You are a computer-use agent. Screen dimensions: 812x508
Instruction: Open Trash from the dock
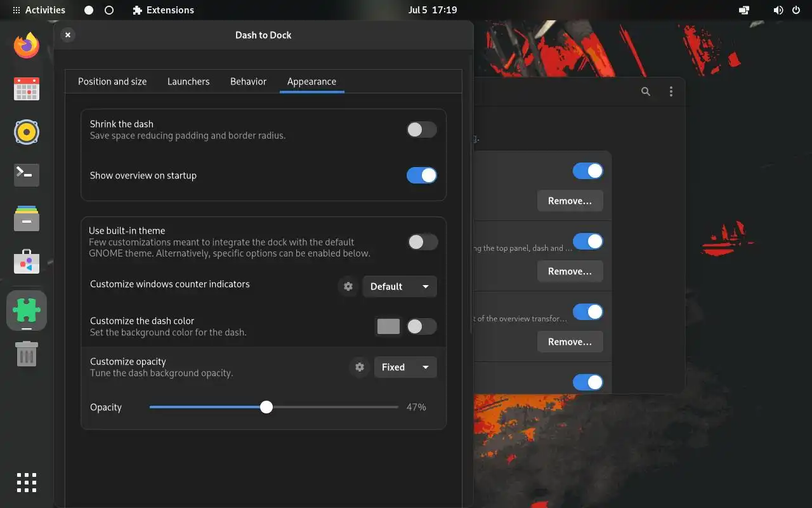pyautogui.click(x=27, y=353)
